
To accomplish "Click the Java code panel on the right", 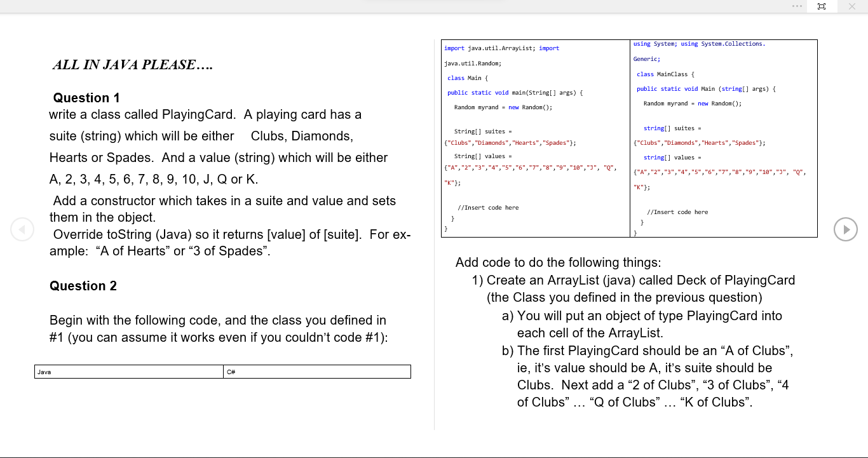I will 534,137.
